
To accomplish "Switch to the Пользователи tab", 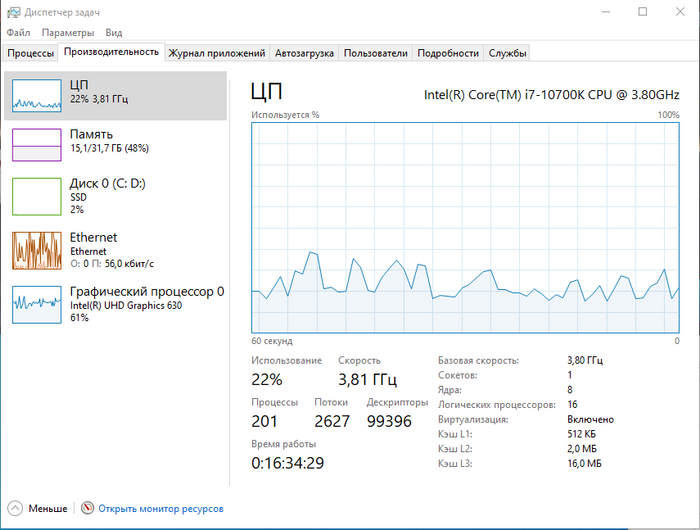I will [x=375, y=53].
